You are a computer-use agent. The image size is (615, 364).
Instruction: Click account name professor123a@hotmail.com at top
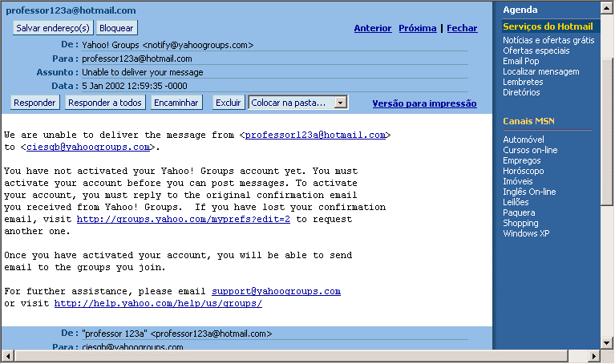click(x=71, y=10)
